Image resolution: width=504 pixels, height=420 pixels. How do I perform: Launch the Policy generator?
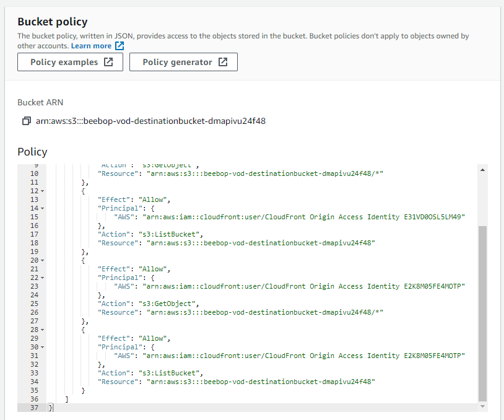pos(183,62)
